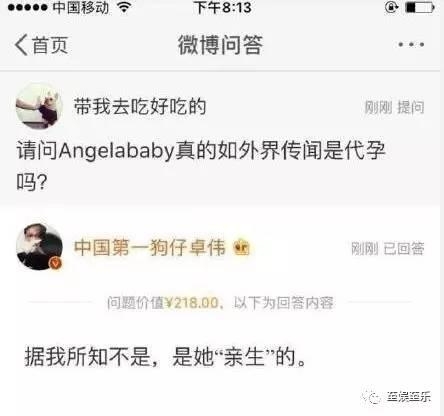Tap the crown membership badge beside 卓伟
444x416 pixels.
[x=242, y=248]
